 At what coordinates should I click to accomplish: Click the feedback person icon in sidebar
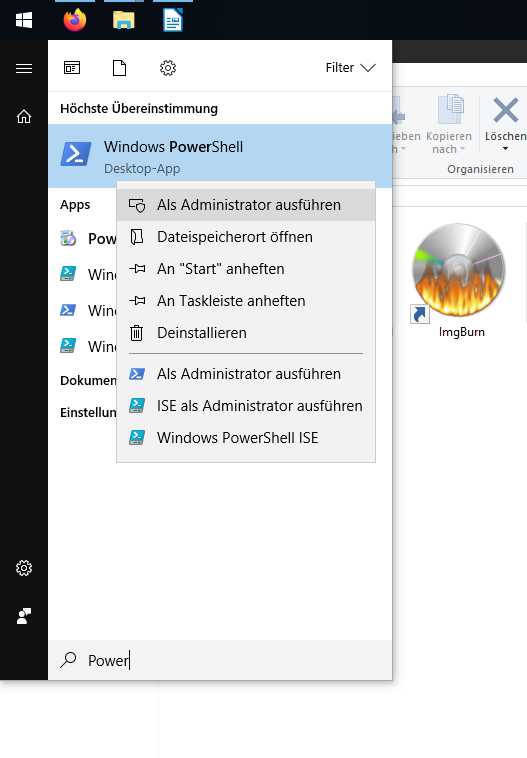point(24,616)
